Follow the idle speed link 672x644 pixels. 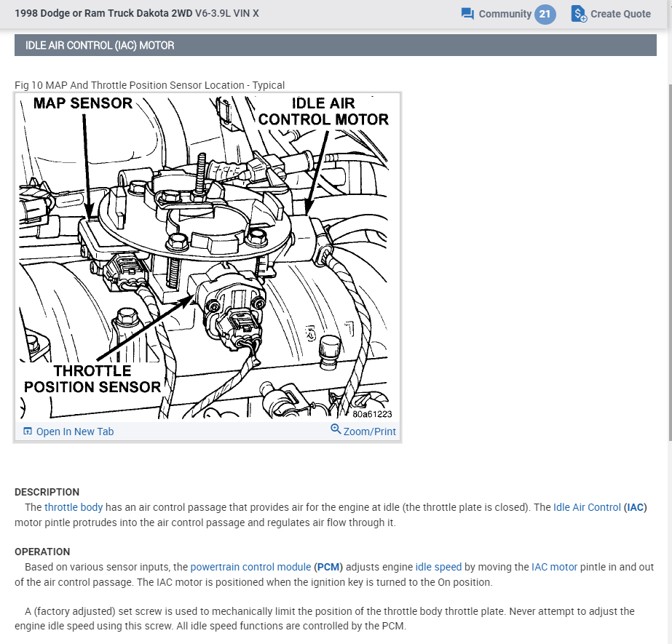coord(438,567)
